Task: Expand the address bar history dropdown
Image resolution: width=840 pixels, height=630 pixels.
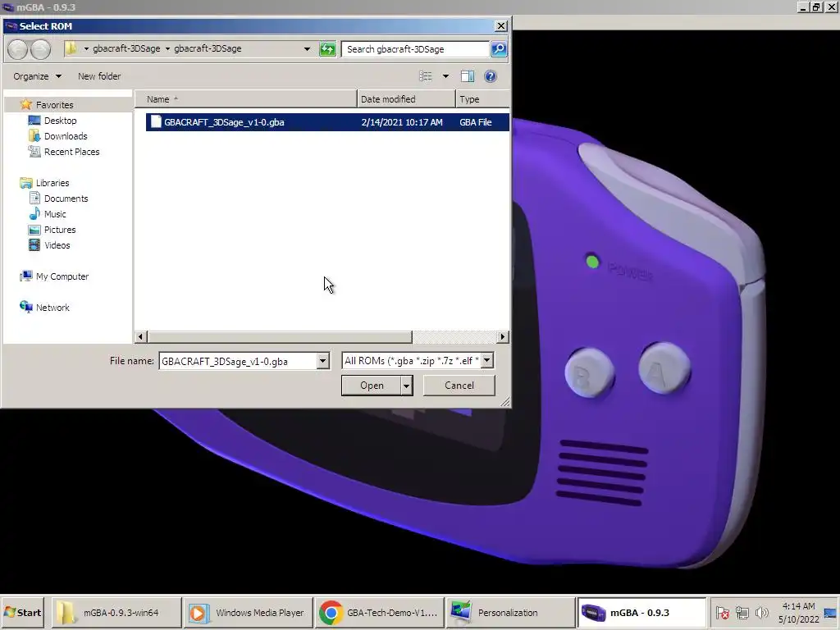Action: 307,48
